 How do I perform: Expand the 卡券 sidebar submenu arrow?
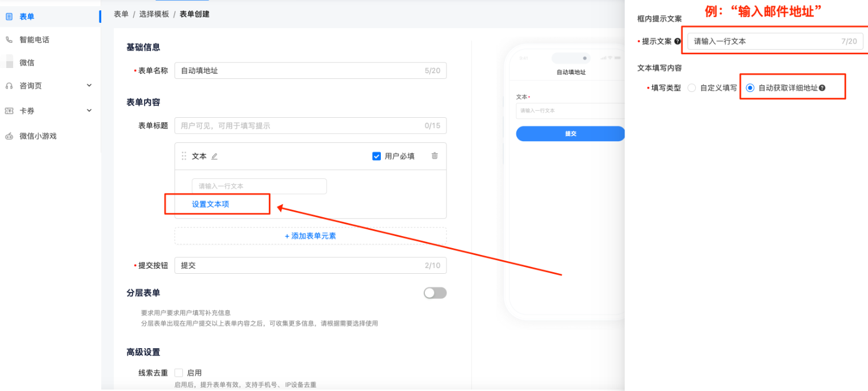pos(89,111)
